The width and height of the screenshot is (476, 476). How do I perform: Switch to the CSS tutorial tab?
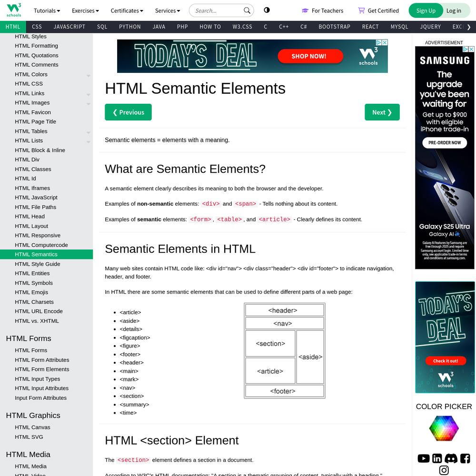(x=37, y=27)
